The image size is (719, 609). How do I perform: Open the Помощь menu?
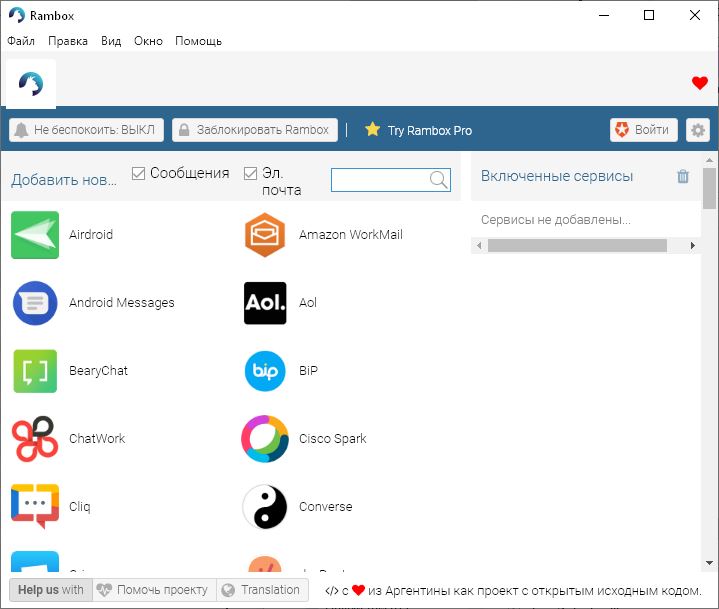click(x=198, y=41)
